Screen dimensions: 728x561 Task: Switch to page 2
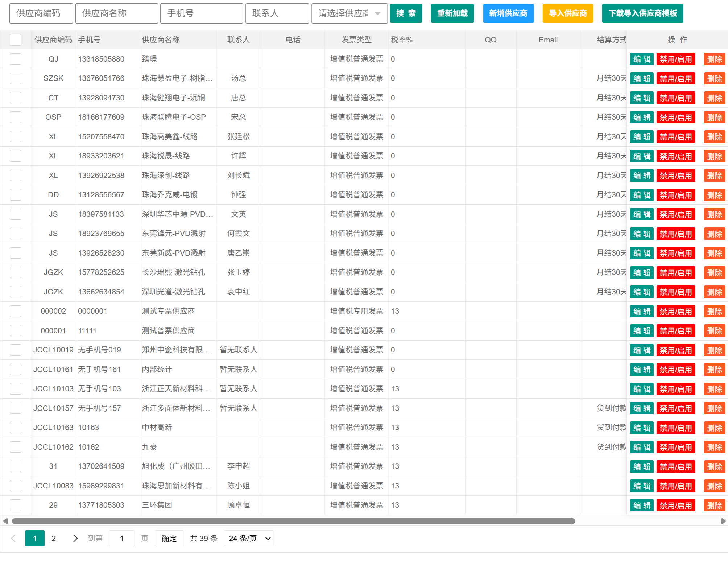[x=54, y=538]
